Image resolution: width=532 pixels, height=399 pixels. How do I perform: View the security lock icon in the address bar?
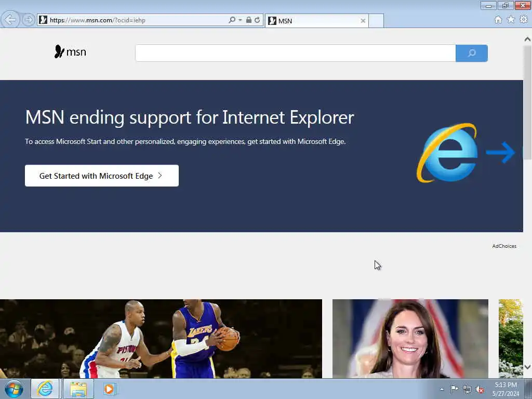[249, 20]
